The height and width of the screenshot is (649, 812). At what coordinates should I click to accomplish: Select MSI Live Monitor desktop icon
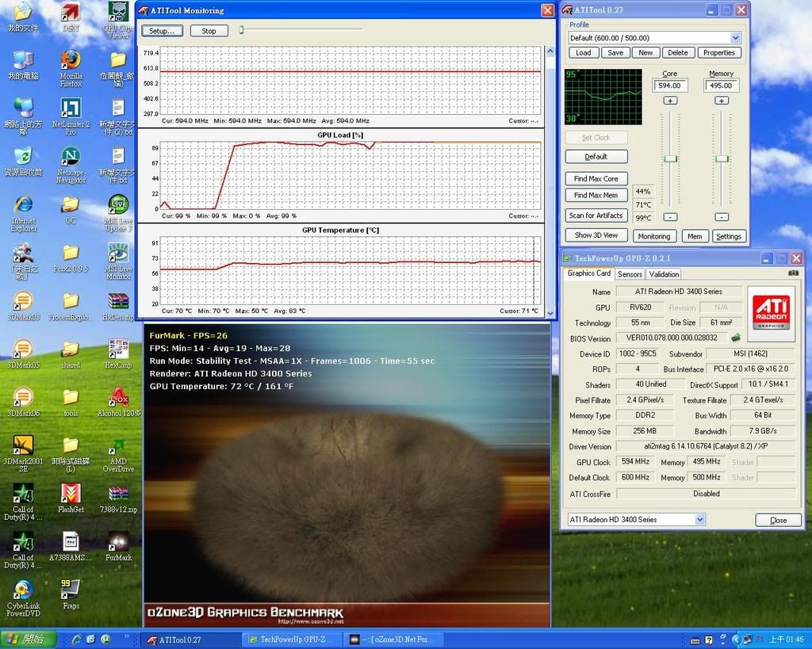point(119,261)
